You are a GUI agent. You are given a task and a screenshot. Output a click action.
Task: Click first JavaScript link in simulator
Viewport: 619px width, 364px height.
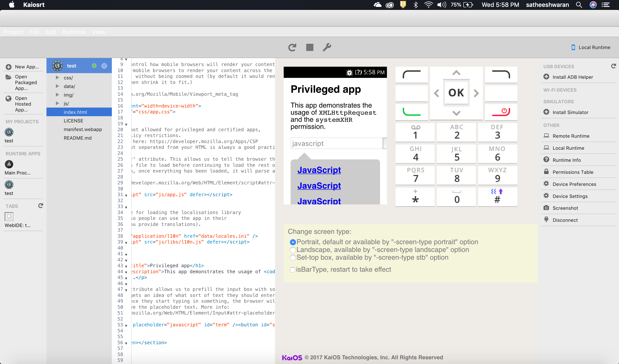coord(319,170)
